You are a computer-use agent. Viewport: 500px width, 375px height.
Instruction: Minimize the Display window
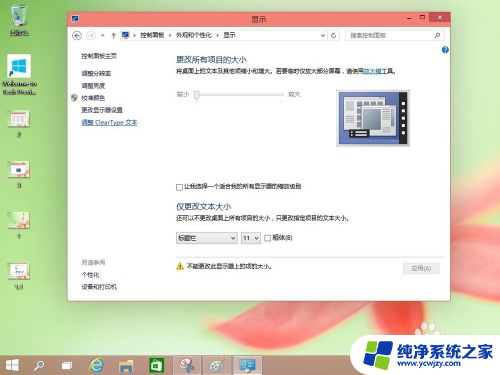pyautogui.click(x=409, y=18)
